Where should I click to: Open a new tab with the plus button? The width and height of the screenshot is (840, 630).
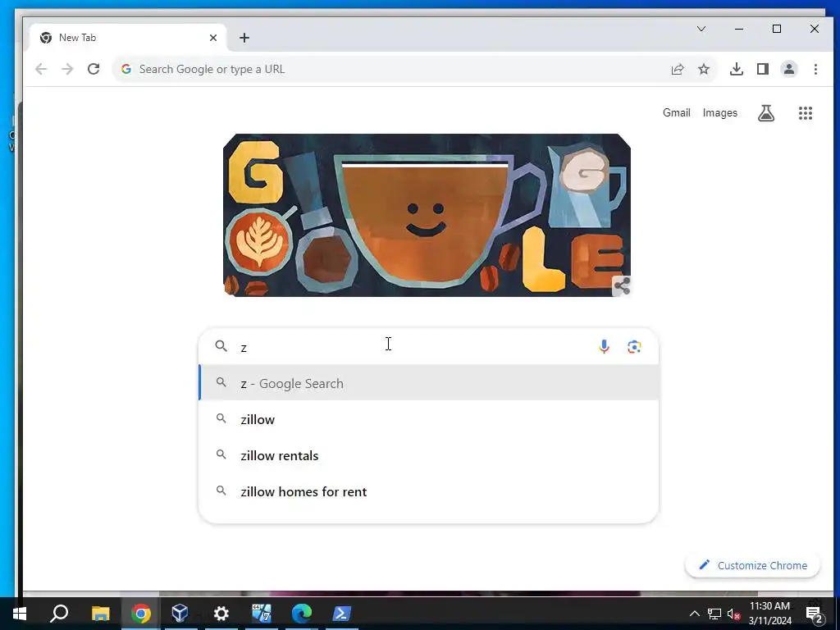pos(244,38)
